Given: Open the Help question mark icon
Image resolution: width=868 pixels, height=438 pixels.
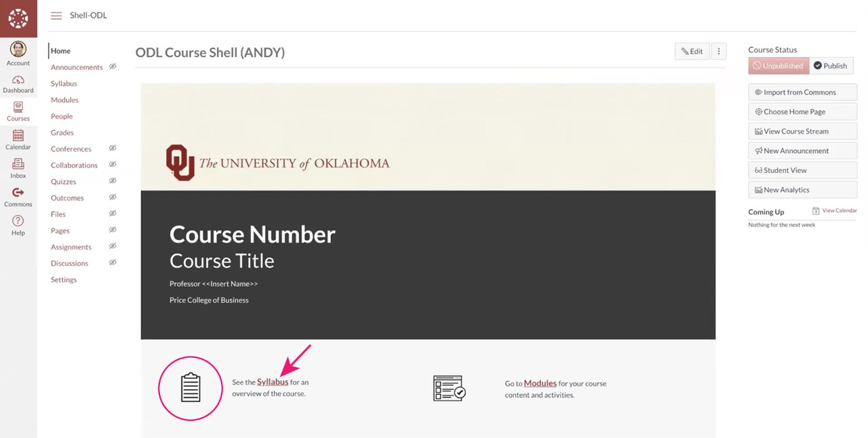Looking at the screenshot, I should [x=18, y=221].
